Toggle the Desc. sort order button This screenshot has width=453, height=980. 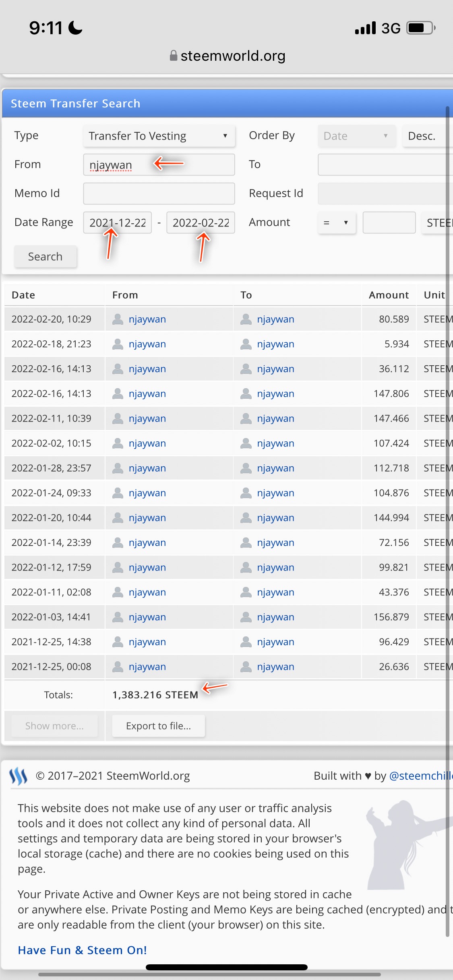(427, 136)
